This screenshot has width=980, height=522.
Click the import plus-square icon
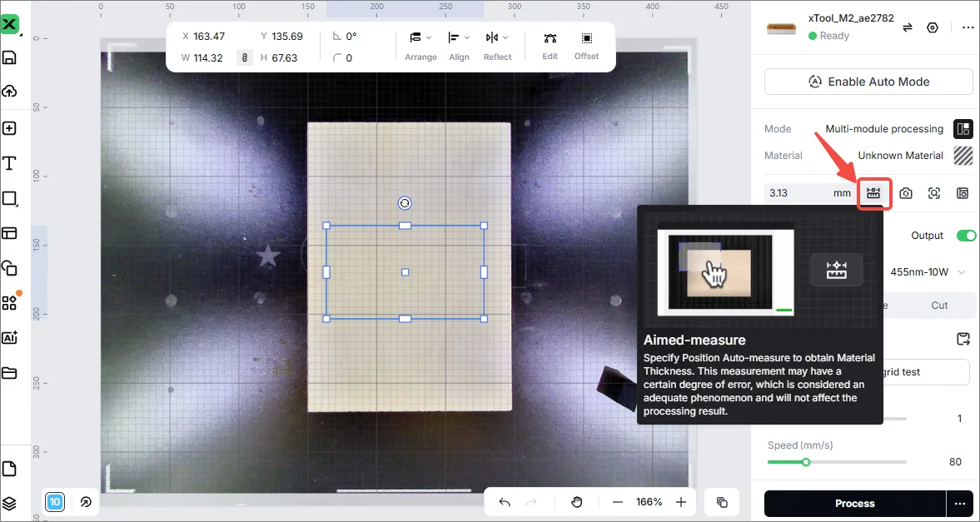pos(9,128)
